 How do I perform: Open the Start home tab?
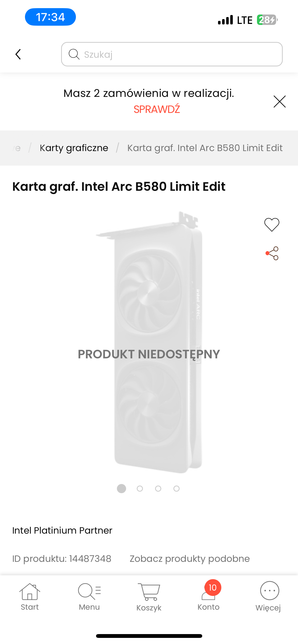pyautogui.click(x=30, y=597)
